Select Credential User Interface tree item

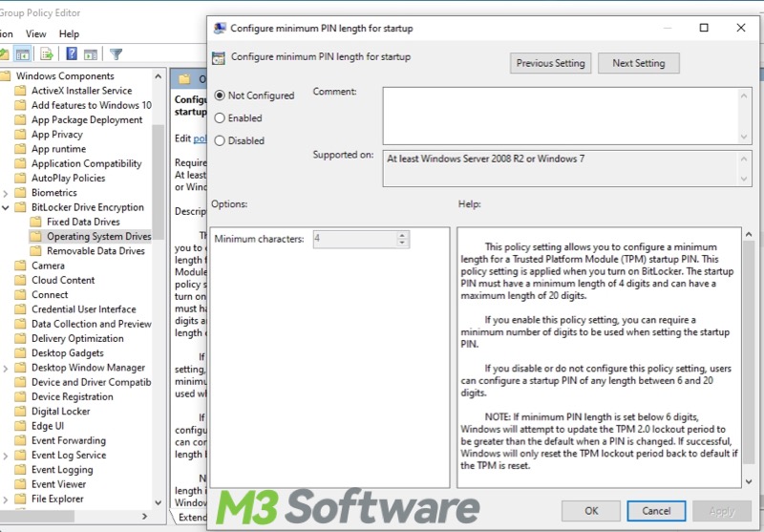pyautogui.click(x=84, y=309)
